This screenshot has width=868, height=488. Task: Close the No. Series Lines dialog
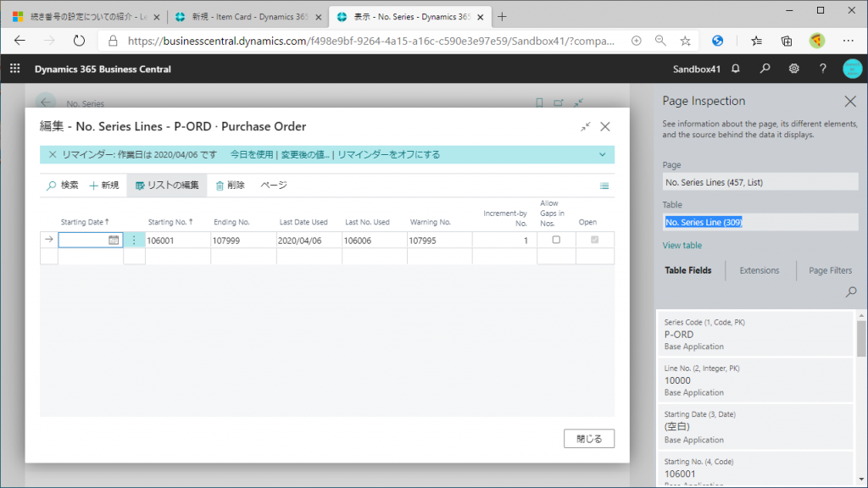[605, 127]
